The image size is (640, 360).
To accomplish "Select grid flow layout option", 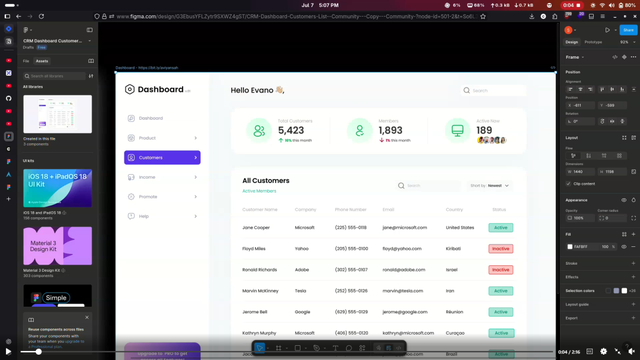I will tap(620, 156).
